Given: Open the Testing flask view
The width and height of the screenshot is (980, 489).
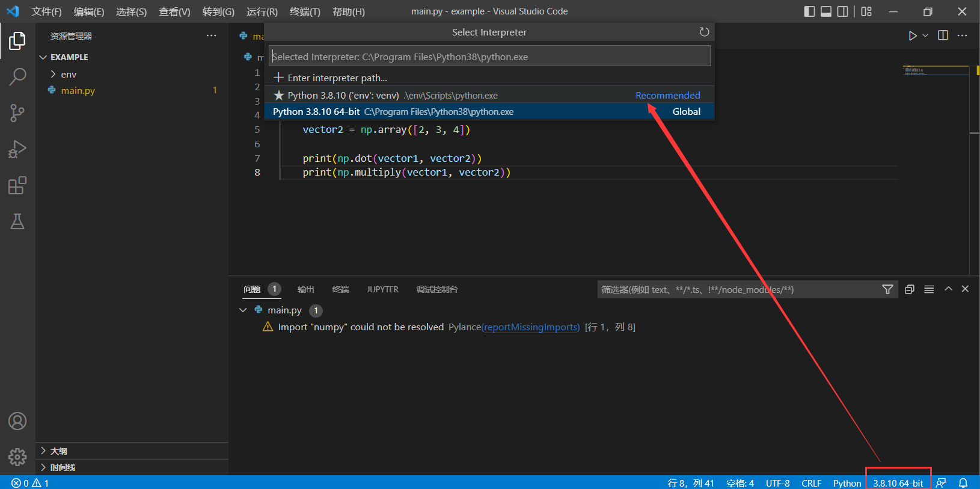Looking at the screenshot, I should [17, 221].
